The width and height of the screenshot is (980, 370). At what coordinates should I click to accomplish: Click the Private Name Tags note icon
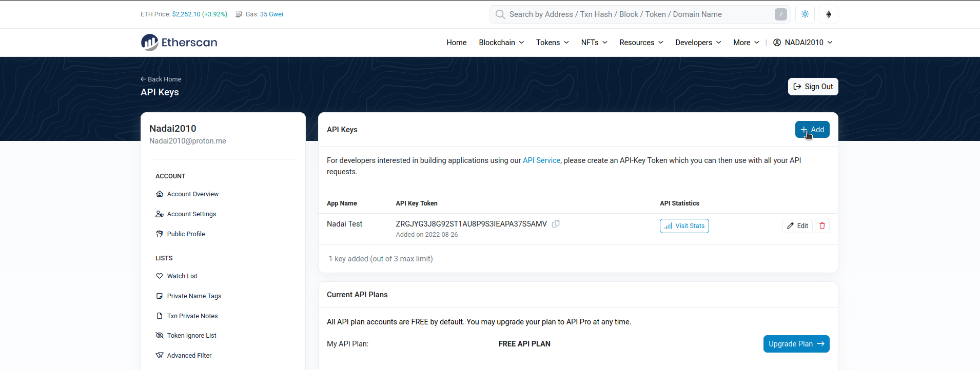click(x=160, y=296)
